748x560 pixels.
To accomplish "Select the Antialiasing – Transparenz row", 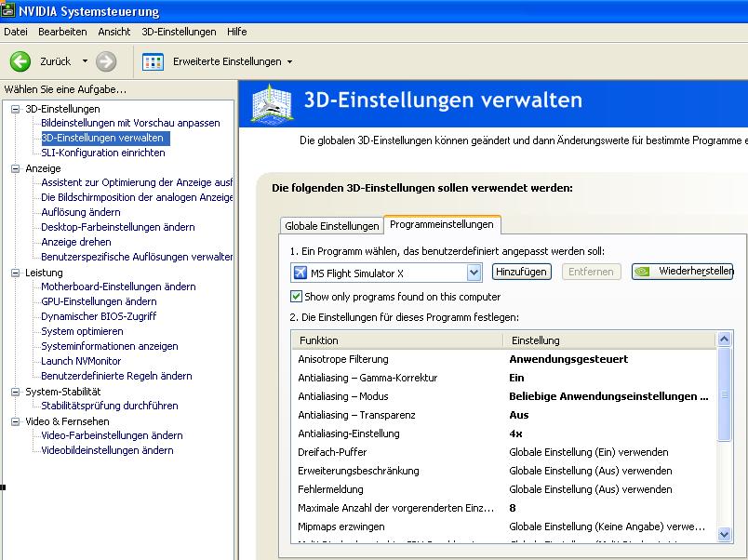I will click(x=503, y=415).
